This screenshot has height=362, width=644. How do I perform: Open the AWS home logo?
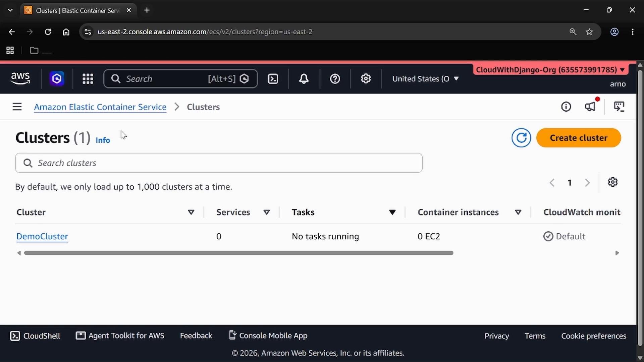[20, 79]
